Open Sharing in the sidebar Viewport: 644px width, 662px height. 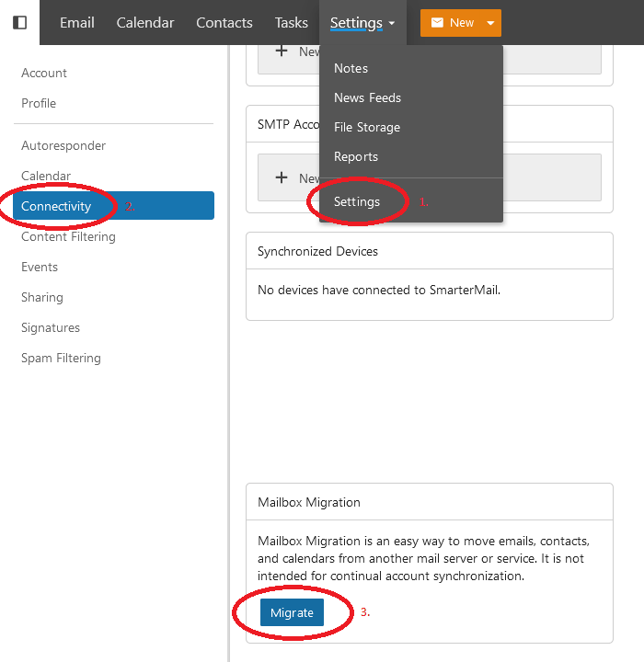tap(42, 298)
